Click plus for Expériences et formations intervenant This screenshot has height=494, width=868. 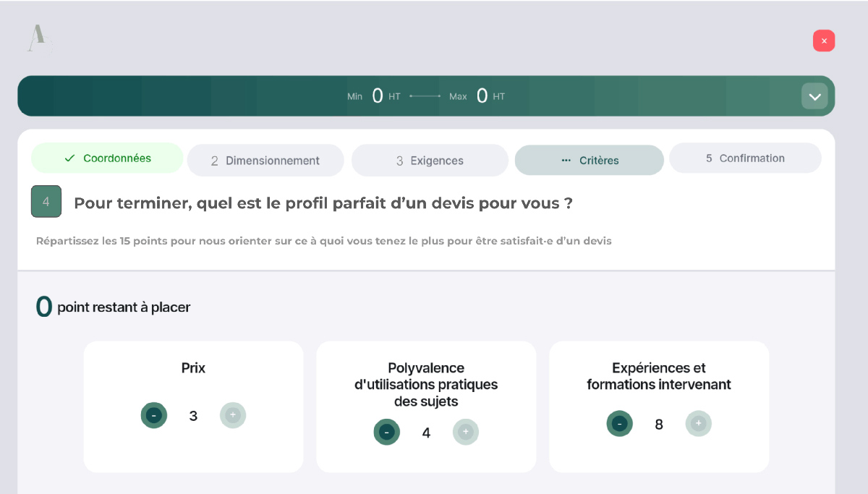pos(699,424)
